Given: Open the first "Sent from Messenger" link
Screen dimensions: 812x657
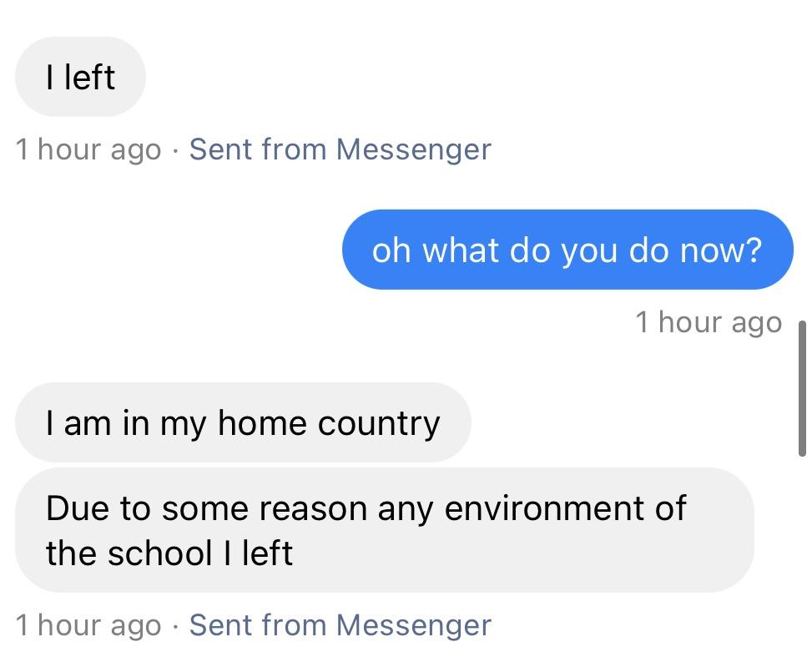Looking at the screenshot, I should (x=340, y=149).
